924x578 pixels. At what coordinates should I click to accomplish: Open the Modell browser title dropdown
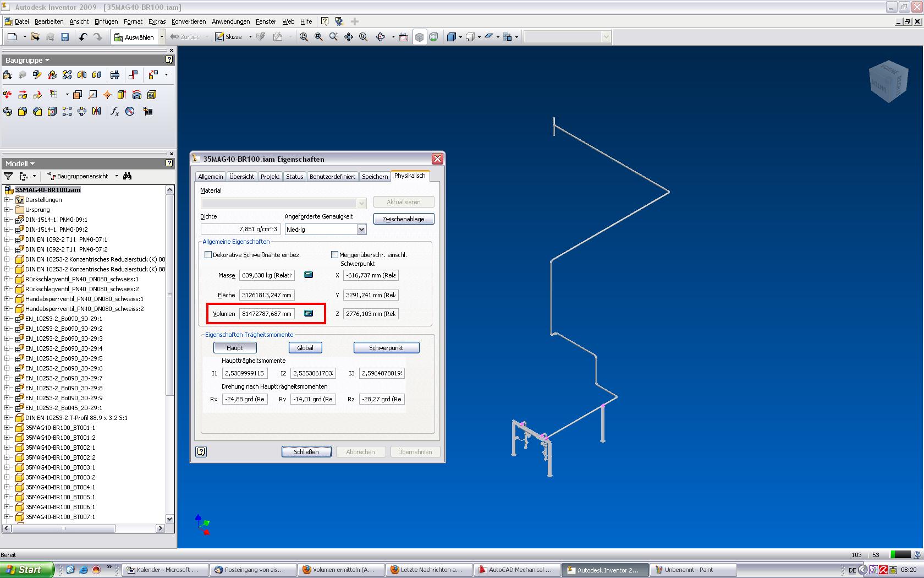[32, 163]
